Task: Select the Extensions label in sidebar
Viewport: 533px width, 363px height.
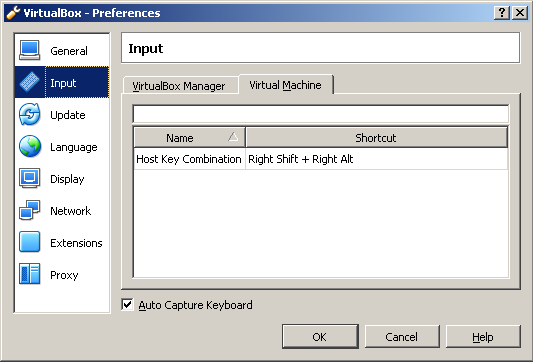Action: [x=76, y=243]
